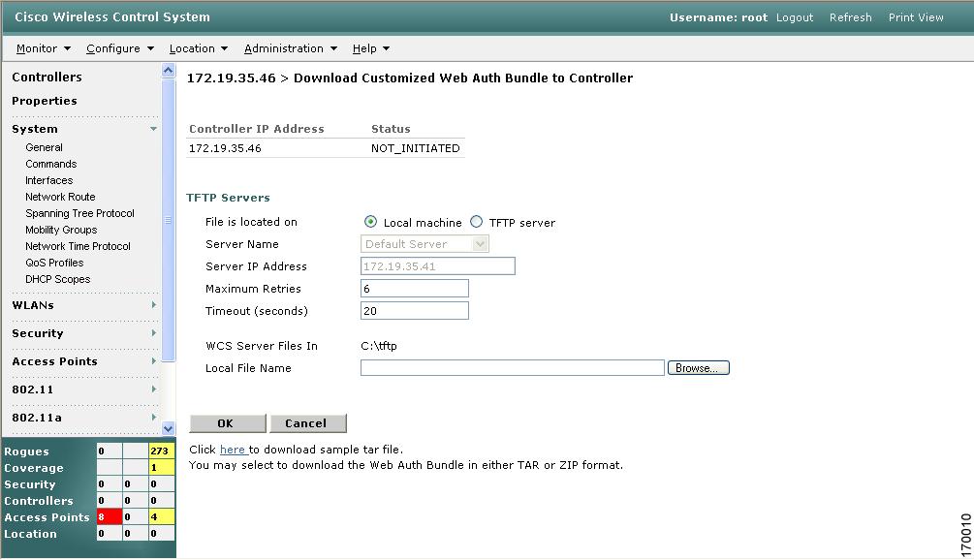This screenshot has height=560, width=974.
Task: Open the Location menu
Action: click(198, 48)
